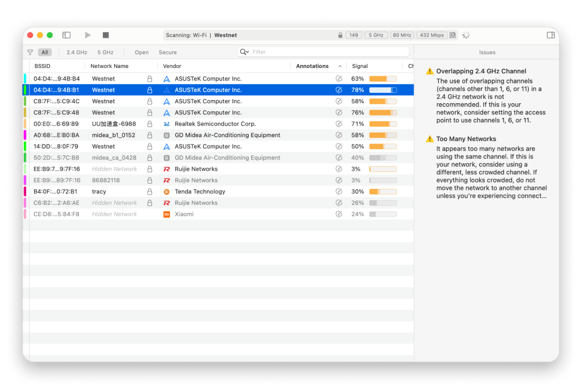Click the scan details icon beside 432 Mbps
Screen dimensions: 582x392
click(x=453, y=35)
